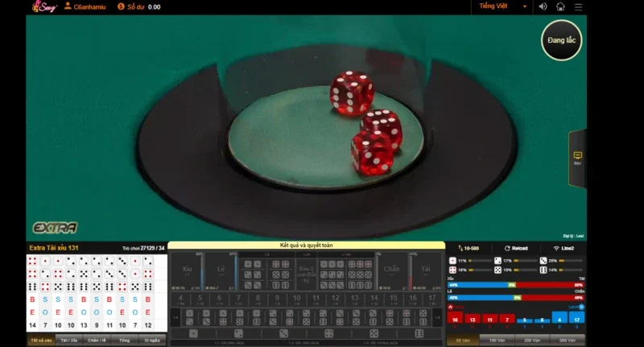Place a bet on Tài

pos(426,271)
